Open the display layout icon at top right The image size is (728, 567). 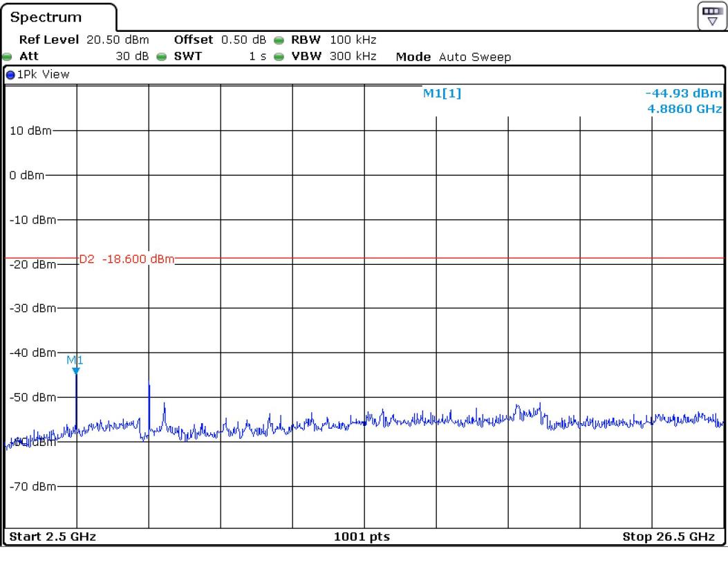point(711,17)
